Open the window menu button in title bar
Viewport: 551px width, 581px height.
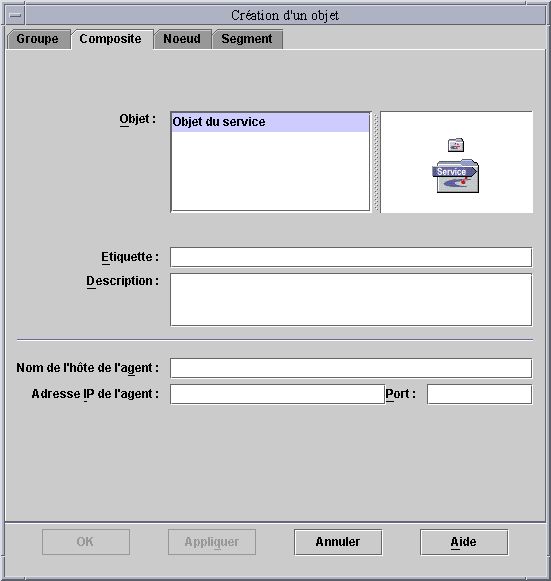(15, 16)
